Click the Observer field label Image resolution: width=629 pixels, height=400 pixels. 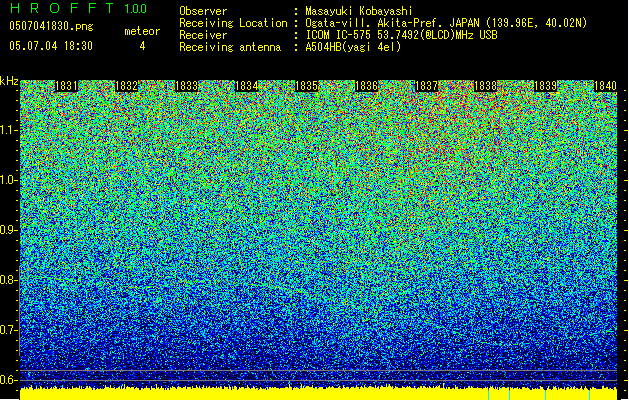pos(203,11)
